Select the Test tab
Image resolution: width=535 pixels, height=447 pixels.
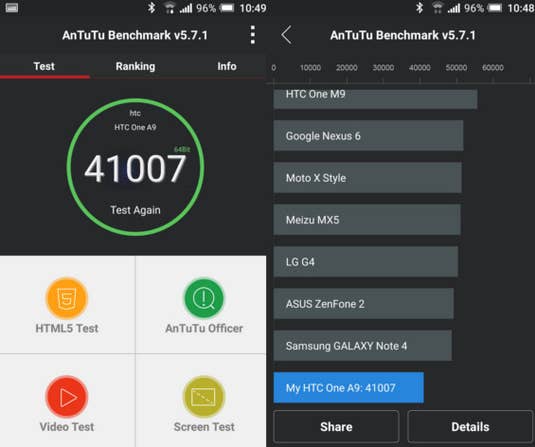pyautogui.click(x=44, y=66)
